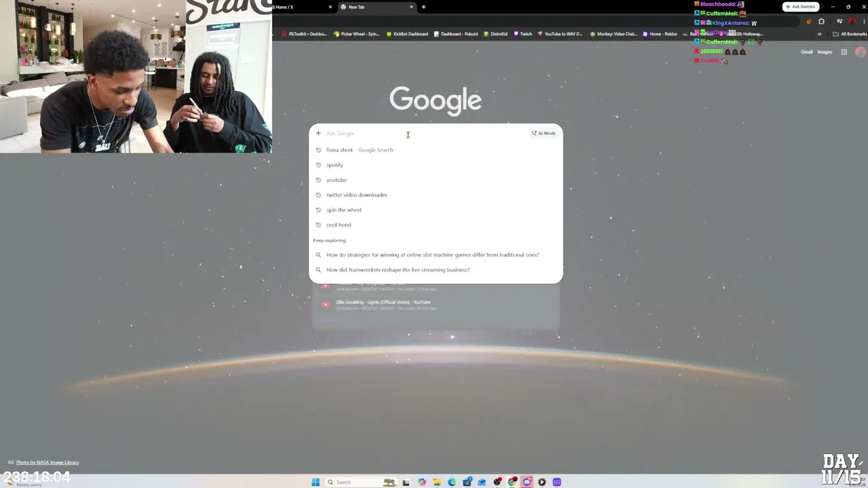Screen dimensions: 868x488
Task: Open a new browser tab with plus
Action: 423,7
